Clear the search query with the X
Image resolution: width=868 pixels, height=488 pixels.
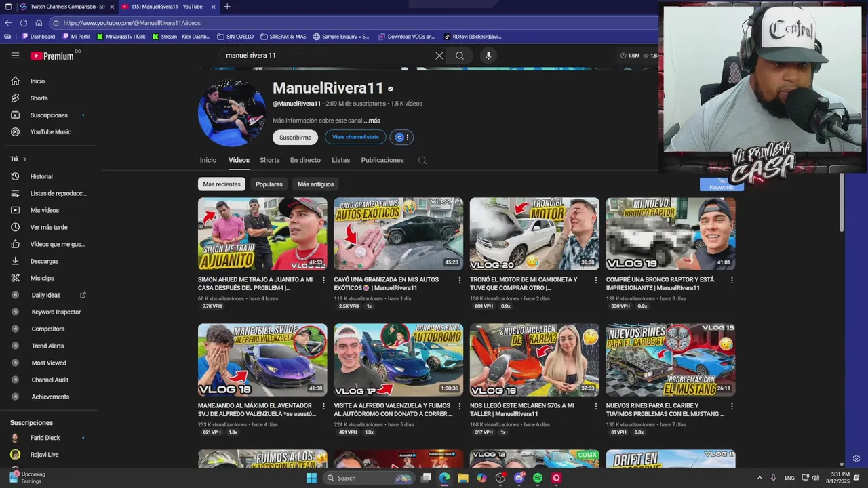pyautogui.click(x=439, y=56)
